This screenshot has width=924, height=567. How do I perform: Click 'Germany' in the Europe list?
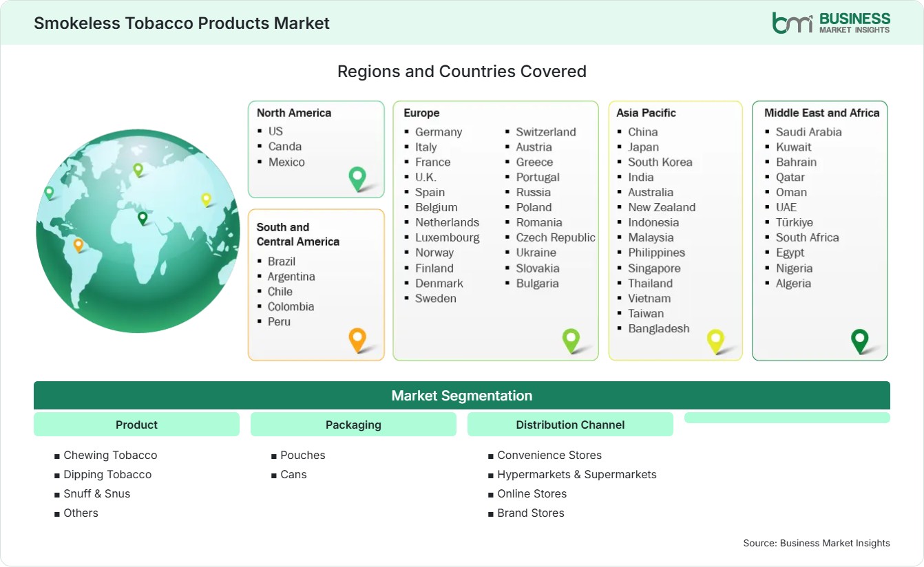click(x=439, y=131)
